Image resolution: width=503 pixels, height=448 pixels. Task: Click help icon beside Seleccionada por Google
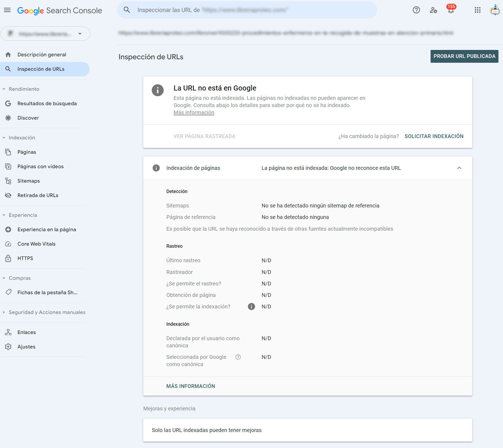coord(238,357)
